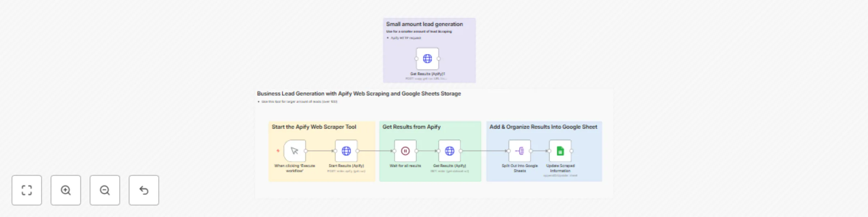868x217 pixels.
Task: Click the 'Use this tool for larger amount' bullet
Action: 299,102
